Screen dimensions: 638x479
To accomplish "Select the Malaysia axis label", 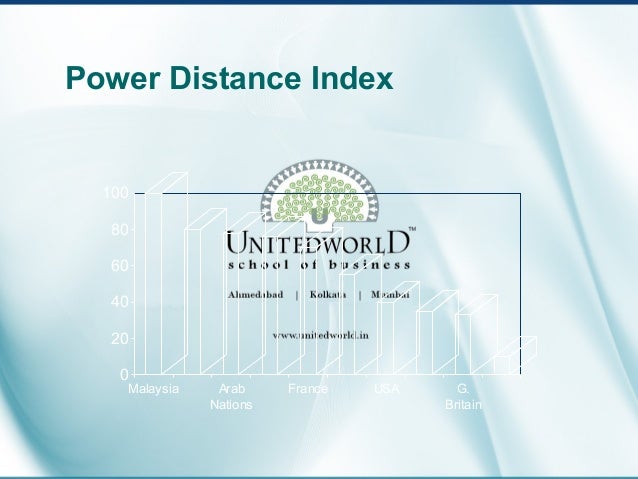I will tap(153, 389).
